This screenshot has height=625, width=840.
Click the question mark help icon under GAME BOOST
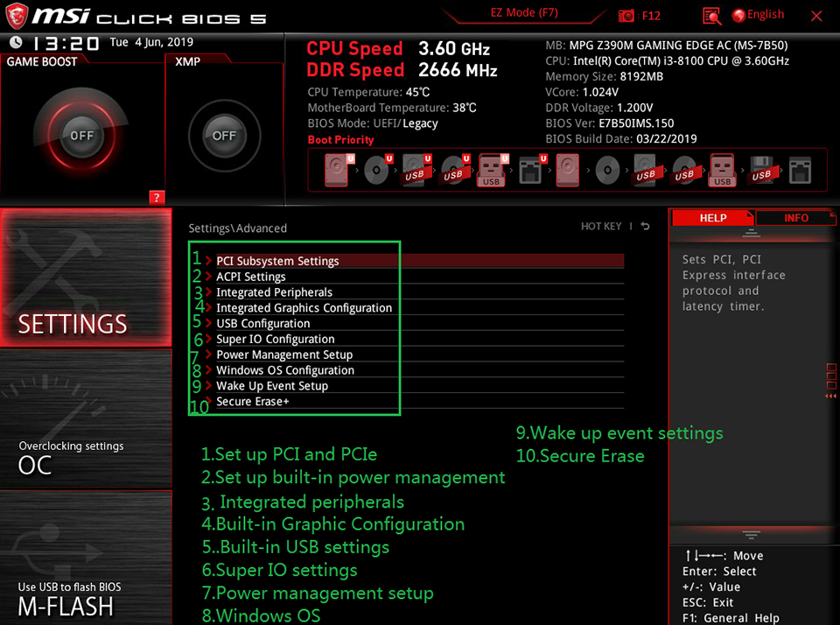(157, 198)
